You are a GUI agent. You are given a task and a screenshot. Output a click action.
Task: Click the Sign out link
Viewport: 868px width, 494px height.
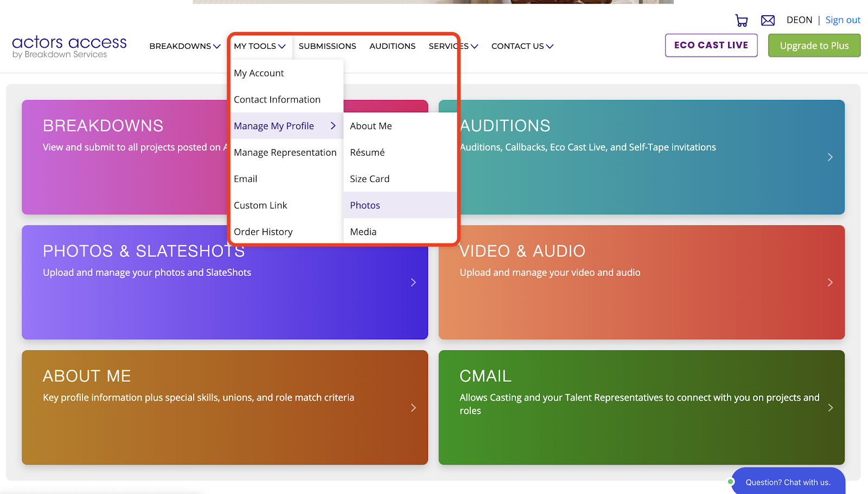point(843,20)
